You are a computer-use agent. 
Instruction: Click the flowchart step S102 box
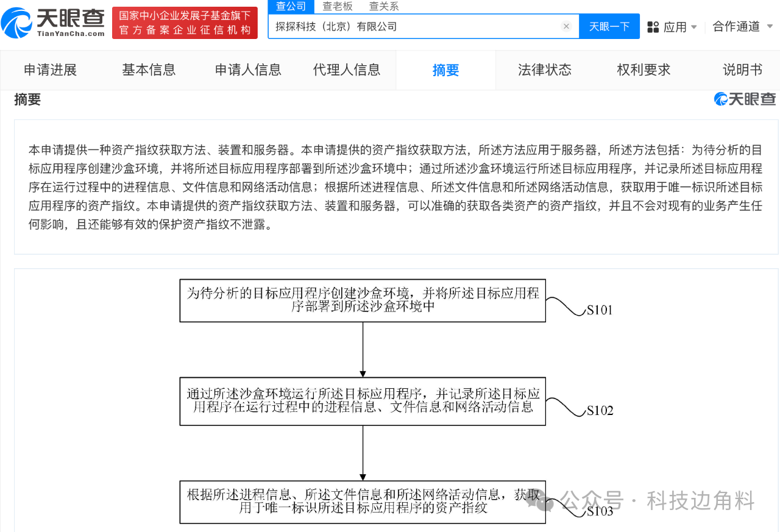click(x=363, y=401)
